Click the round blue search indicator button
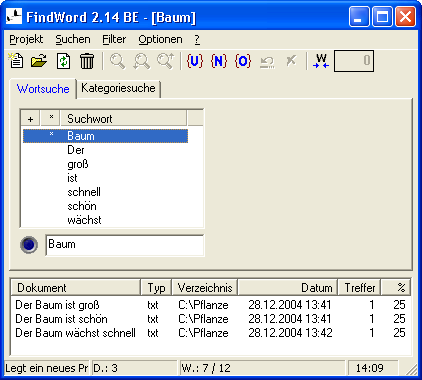Viewport: 422px width, 380px height. pyautogui.click(x=29, y=245)
